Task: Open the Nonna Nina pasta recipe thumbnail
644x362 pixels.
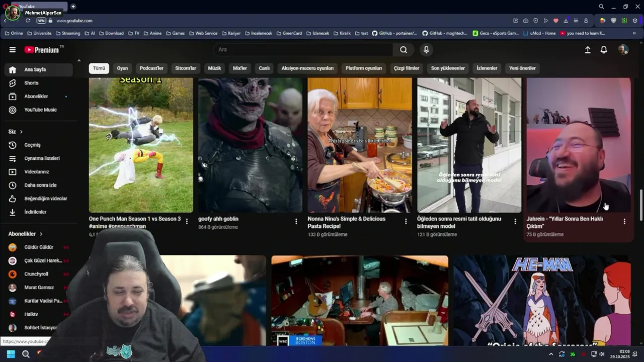Action: pos(360,145)
